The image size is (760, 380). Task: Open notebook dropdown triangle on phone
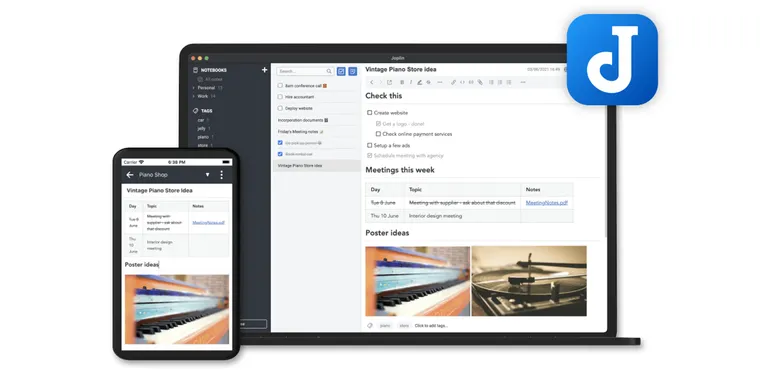207,175
